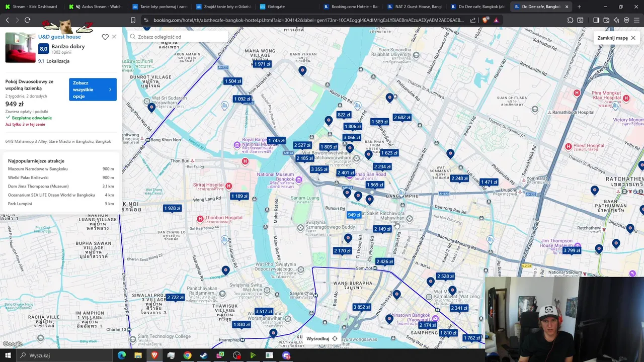The height and width of the screenshot is (362, 644).
Task: Toggle the browser sidebar panel icon
Action: 596,20
